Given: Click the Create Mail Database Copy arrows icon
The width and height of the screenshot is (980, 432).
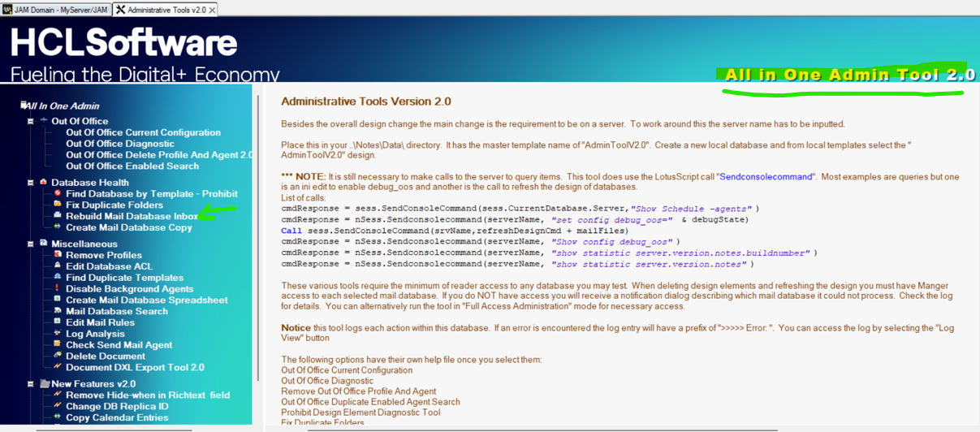Looking at the screenshot, I should click(x=58, y=228).
